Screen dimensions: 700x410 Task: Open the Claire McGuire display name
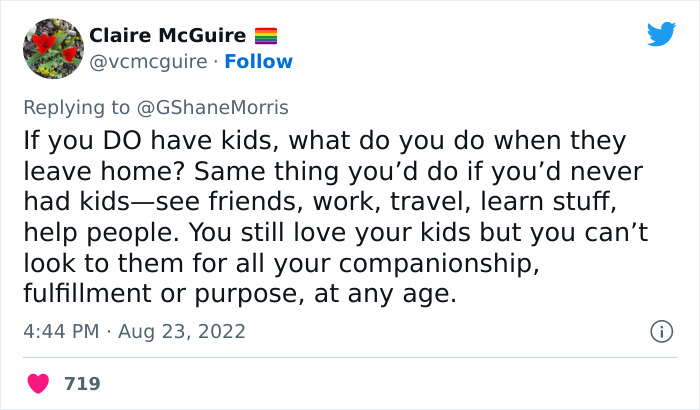168,35
